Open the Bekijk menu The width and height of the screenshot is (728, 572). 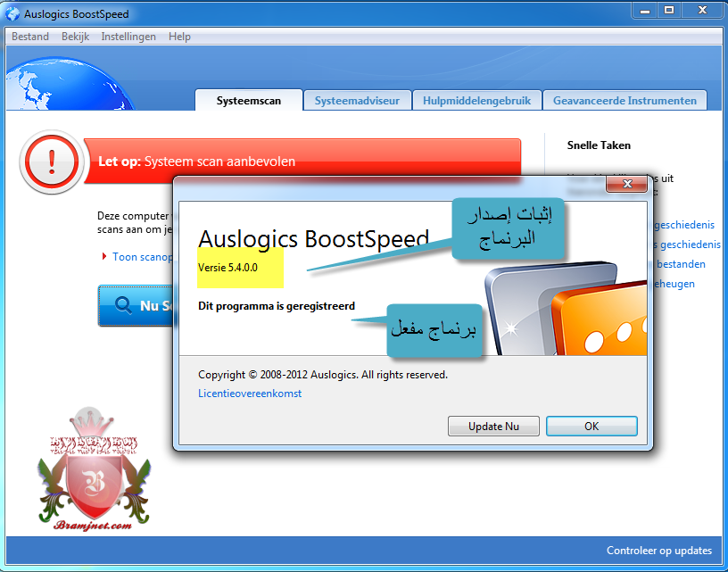(x=75, y=37)
